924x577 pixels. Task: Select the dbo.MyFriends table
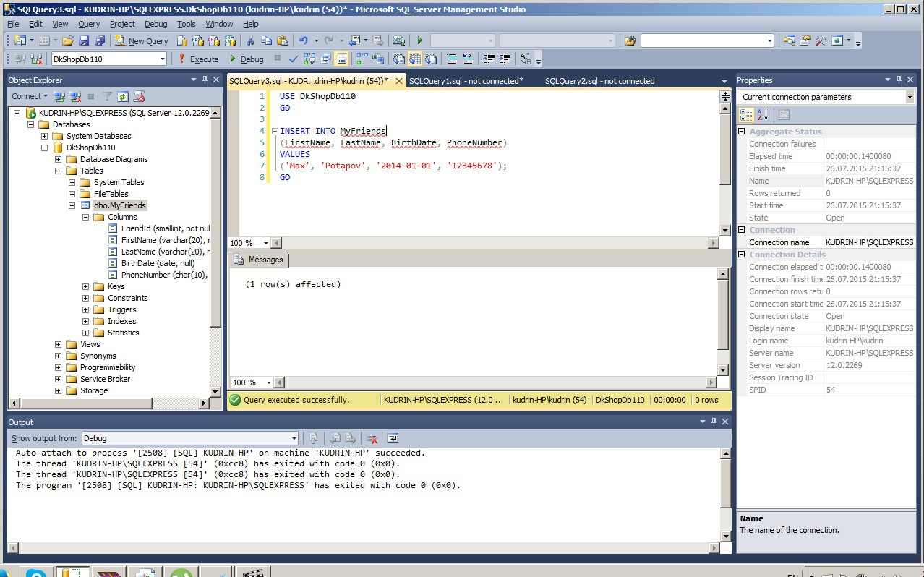point(119,205)
